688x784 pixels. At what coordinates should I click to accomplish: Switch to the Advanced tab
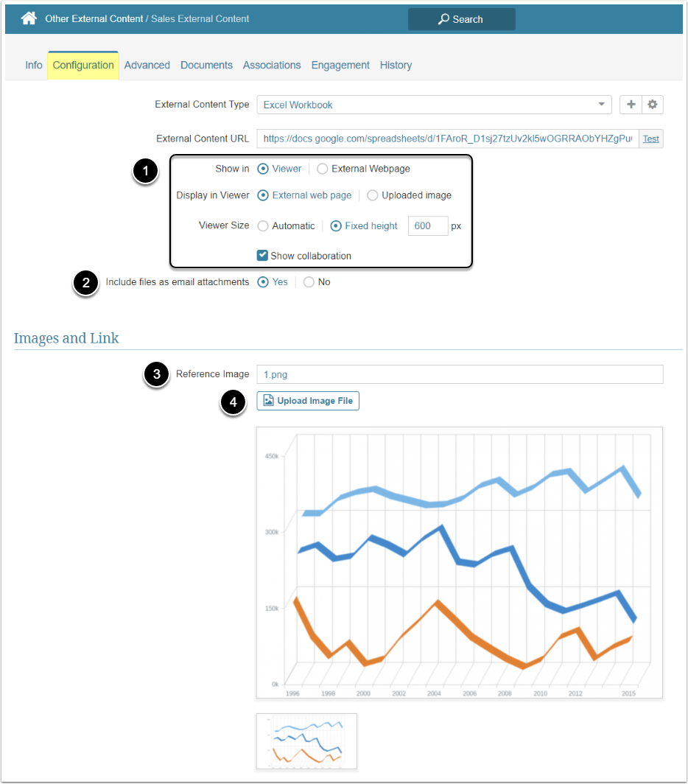pyautogui.click(x=147, y=65)
